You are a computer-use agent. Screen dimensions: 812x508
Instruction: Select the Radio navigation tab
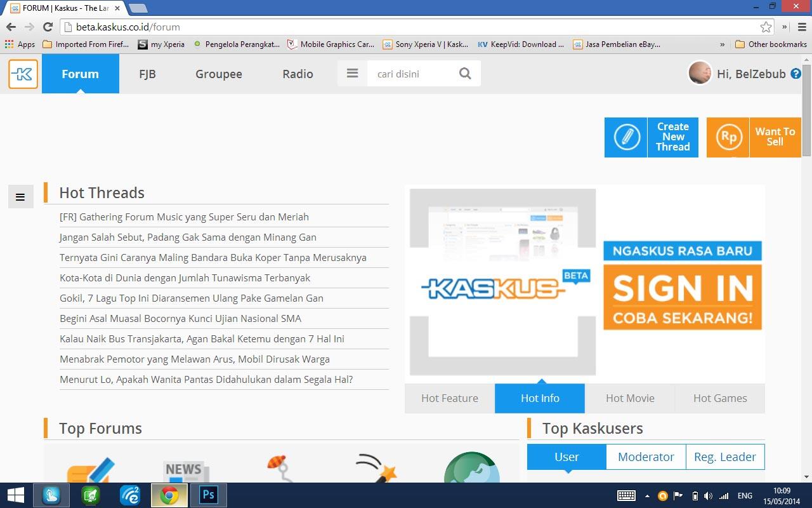pyautogui.click(x=298, y=74)
